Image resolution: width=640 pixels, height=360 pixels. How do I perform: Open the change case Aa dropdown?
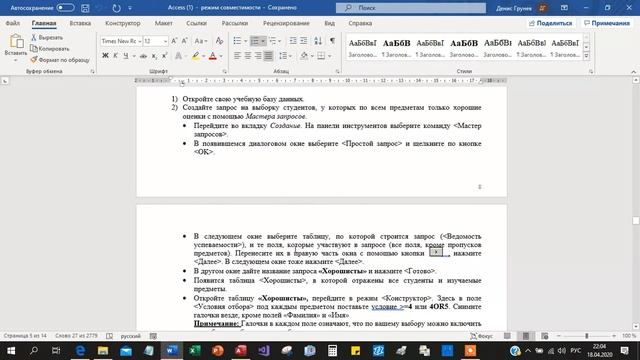pos(201,41)
